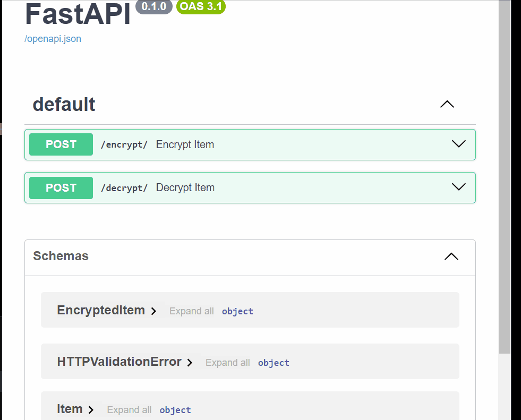Screen dimensions: 521x420
Task: Expand the Item schema arrow
Action: point(91,410)
